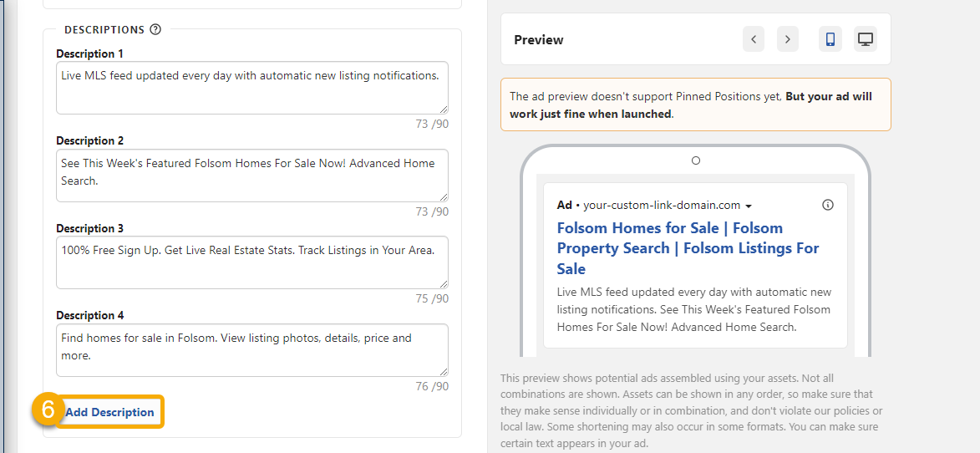Open the caret beside your-custom-link-domain.com
This screenshot has width=980, height=453.
click(x=749, y=206)
